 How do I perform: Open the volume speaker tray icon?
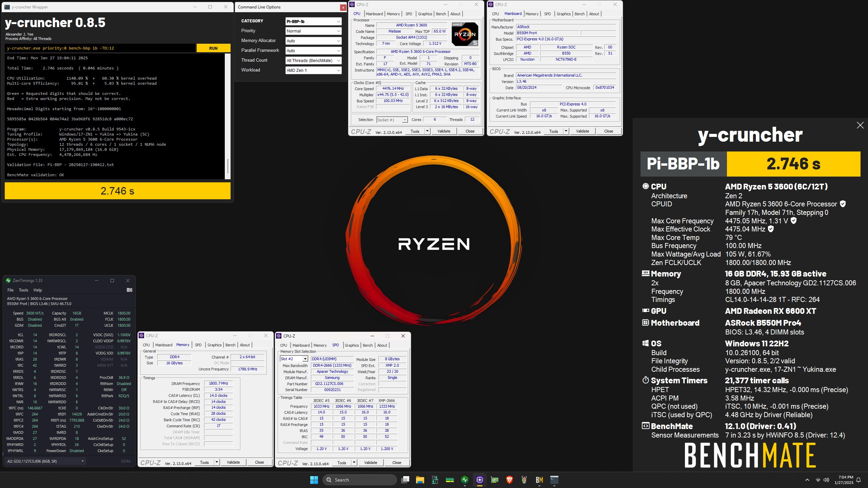point(827,480)
